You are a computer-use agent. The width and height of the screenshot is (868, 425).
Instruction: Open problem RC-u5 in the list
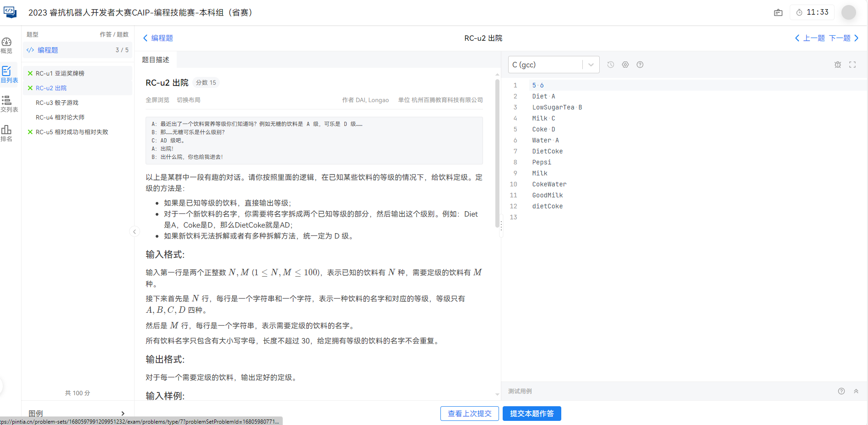click(72, 132)
